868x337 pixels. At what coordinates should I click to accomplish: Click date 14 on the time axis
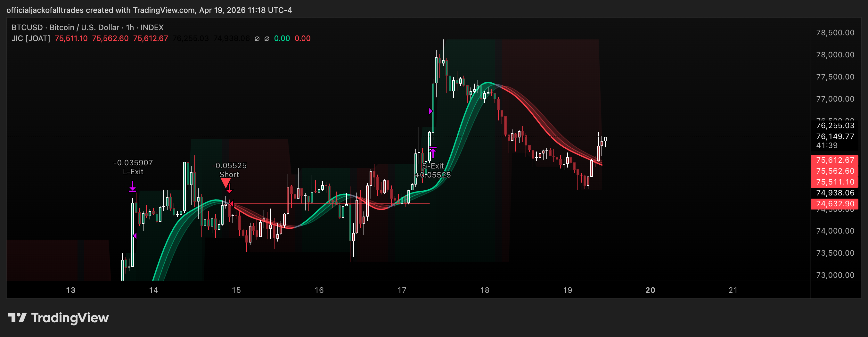(154, 290)
